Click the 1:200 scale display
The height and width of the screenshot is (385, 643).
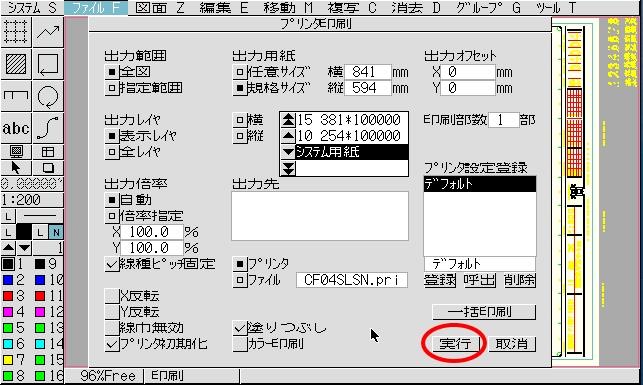pos(32,200)
